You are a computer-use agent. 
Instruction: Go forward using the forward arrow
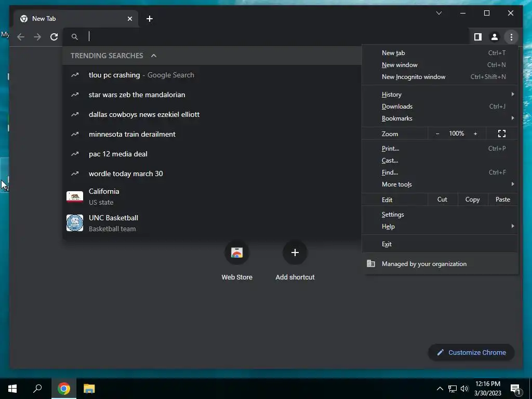pyautogui.click(x=37, y=37)
